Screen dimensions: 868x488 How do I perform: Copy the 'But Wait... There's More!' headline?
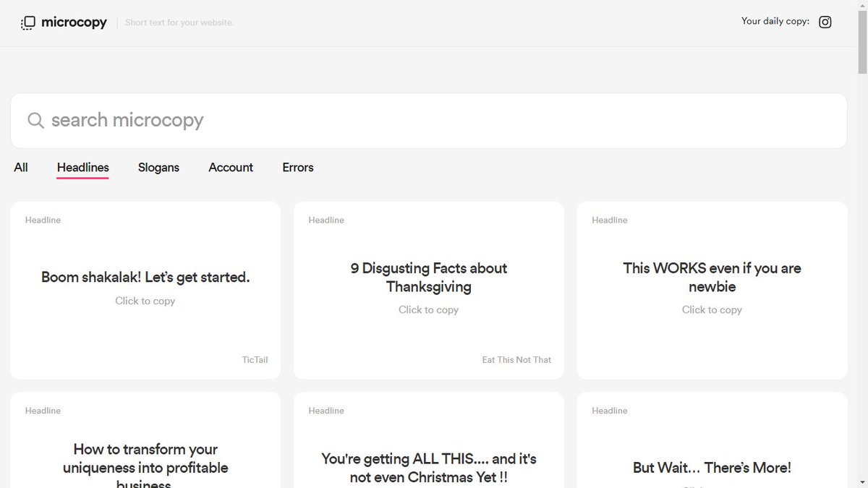pyautogui.click(x=712, y=468)
